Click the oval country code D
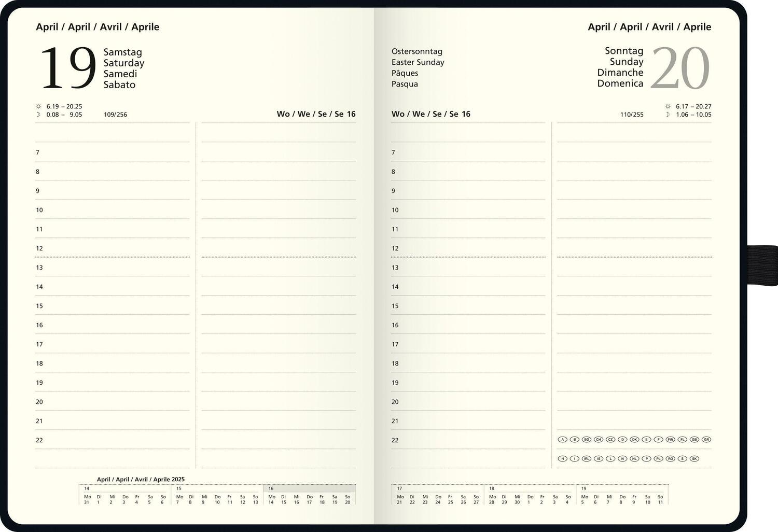778x532 pixels. (x=622, y=440)
